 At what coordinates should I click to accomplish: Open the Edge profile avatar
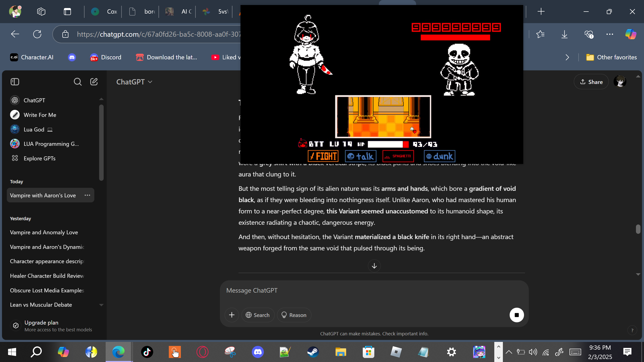[x=15, y=11]
